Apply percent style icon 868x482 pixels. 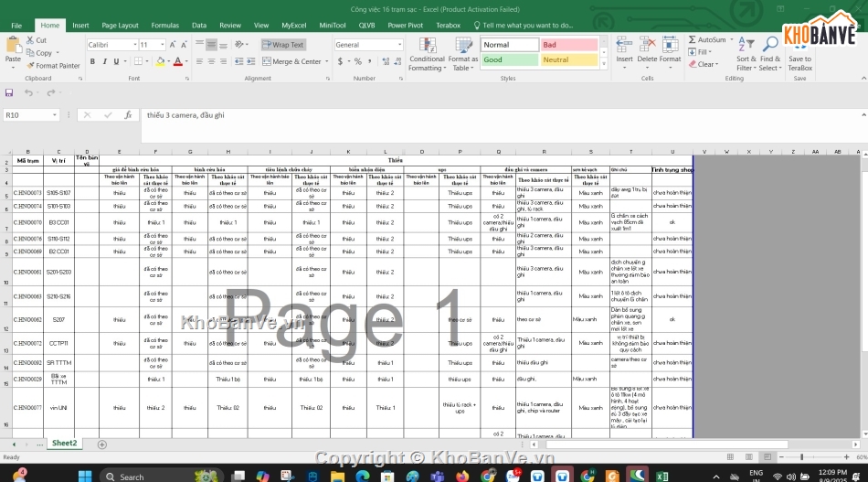click(357, 61)
